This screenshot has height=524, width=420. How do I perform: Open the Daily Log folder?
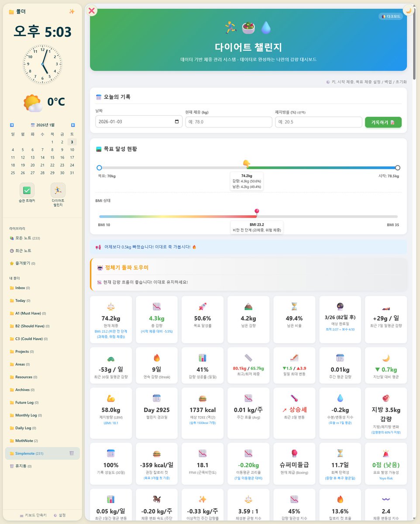pyautogui.click(x=42, y=428)
